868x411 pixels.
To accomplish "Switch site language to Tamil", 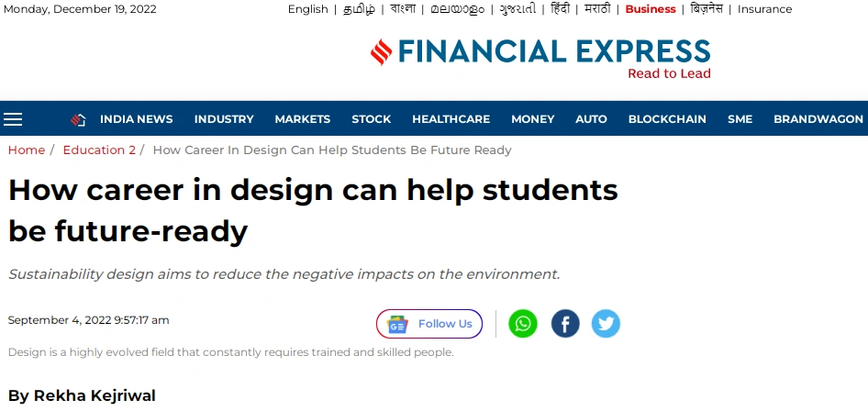I will pos(359,9).
